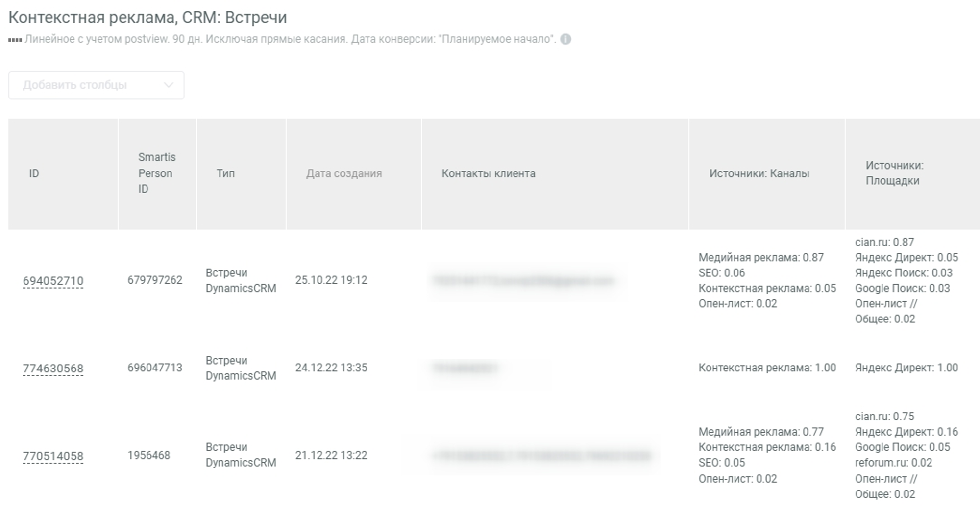Sort by the "ID" column header

34,173
